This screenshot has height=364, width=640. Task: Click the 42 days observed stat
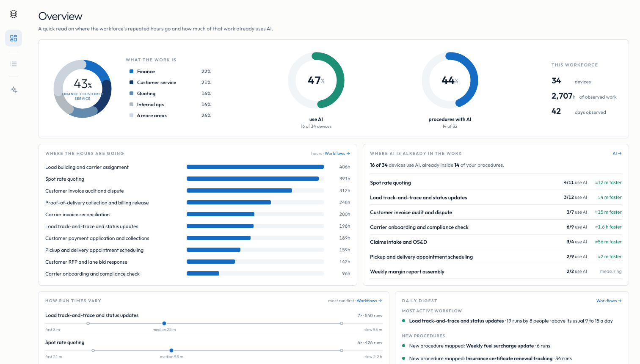[x=579, y=111]
